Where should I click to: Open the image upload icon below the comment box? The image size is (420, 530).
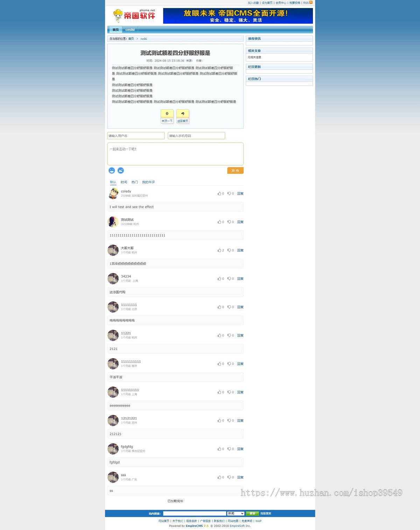[x=121, y=170]
